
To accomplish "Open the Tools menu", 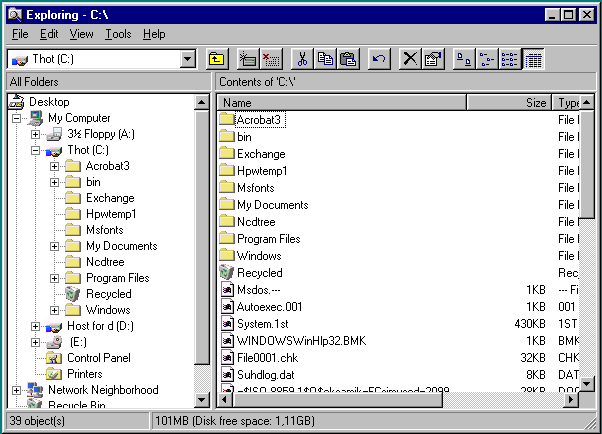I will click(x=118, y=34).
